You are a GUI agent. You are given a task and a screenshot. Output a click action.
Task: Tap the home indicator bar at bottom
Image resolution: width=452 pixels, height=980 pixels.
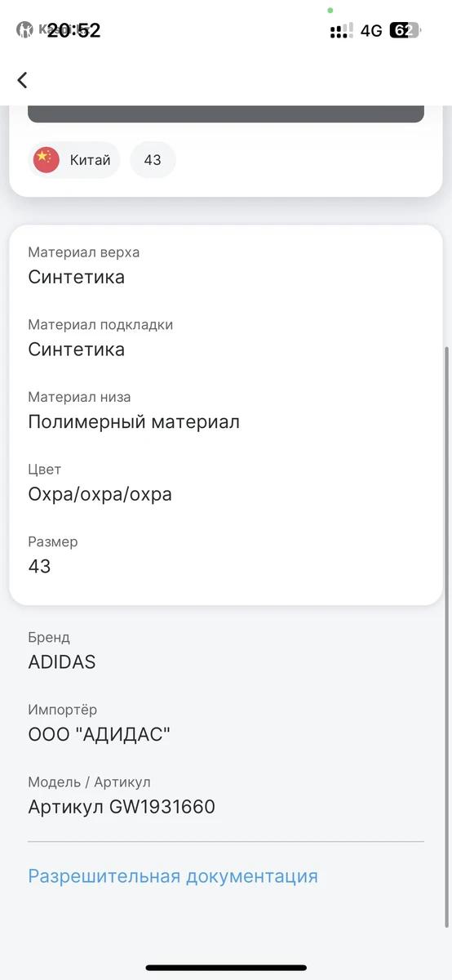(226, 968)
